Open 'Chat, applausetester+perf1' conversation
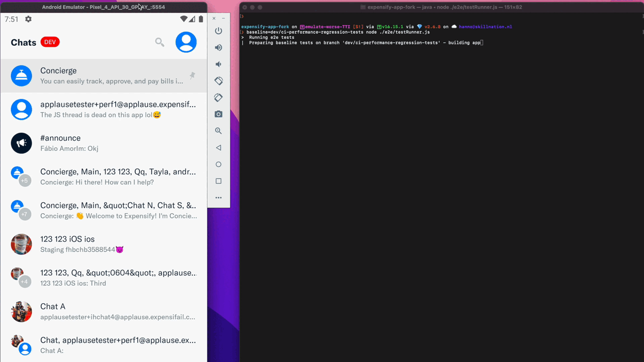644x362 pixels. 104,345
